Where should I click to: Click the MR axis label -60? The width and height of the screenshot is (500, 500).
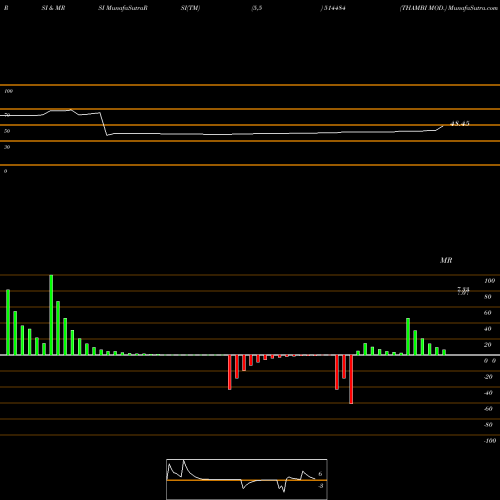[488, 409]
